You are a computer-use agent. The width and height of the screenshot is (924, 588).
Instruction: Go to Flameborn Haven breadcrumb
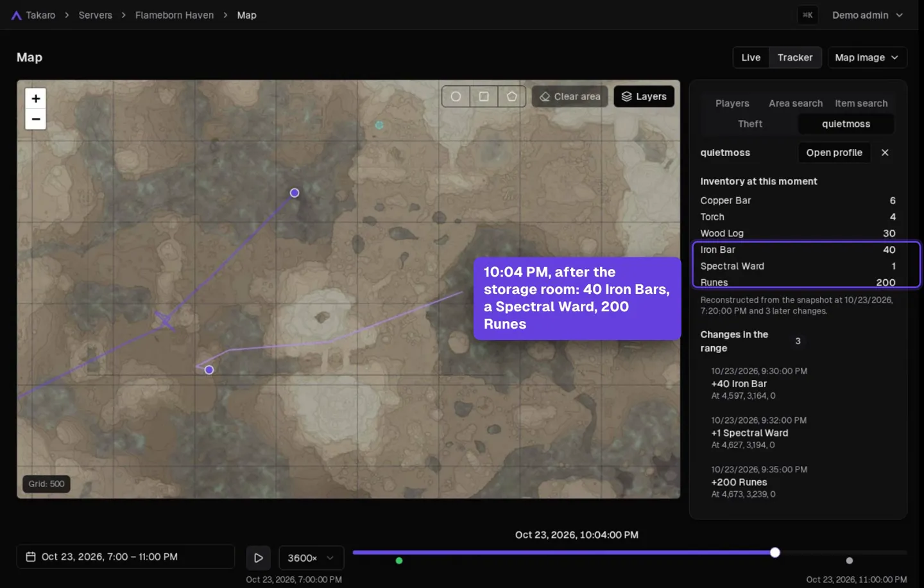coord(175,15)
